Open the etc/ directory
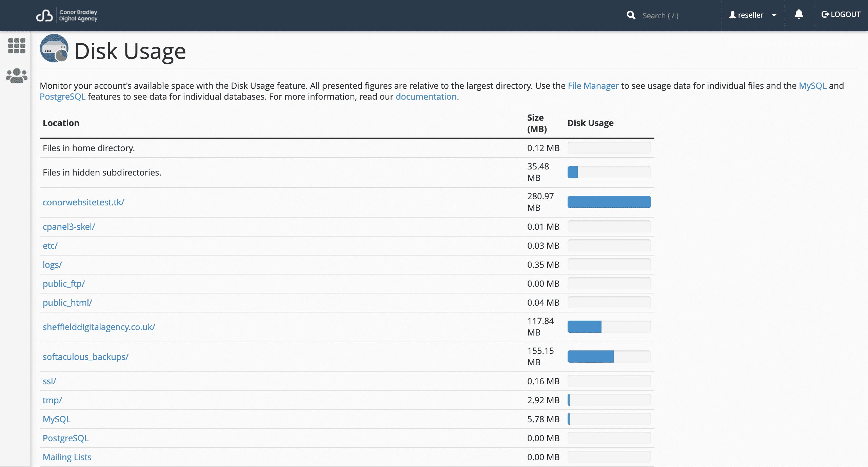 click(x=50, y=246)
